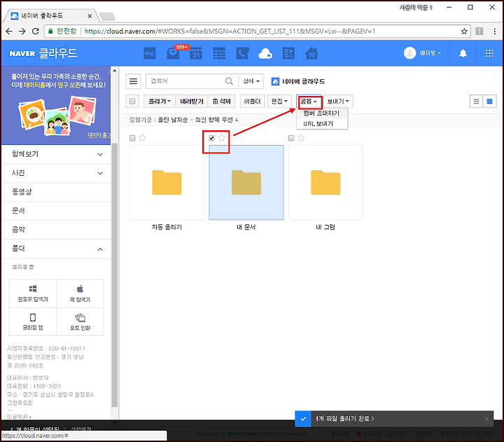Open upload complete notification details

pos(345,418)
